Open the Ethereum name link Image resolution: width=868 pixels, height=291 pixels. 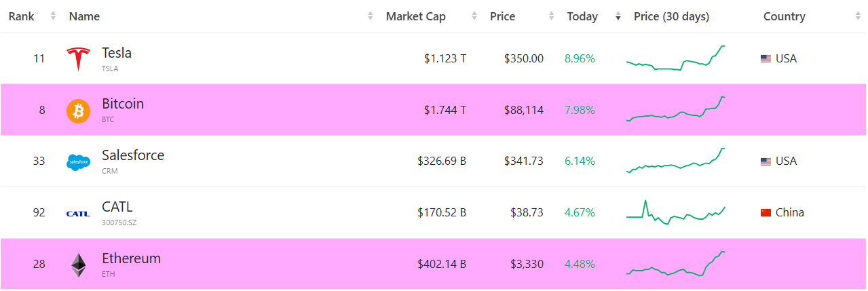click(x=131, y=258)
